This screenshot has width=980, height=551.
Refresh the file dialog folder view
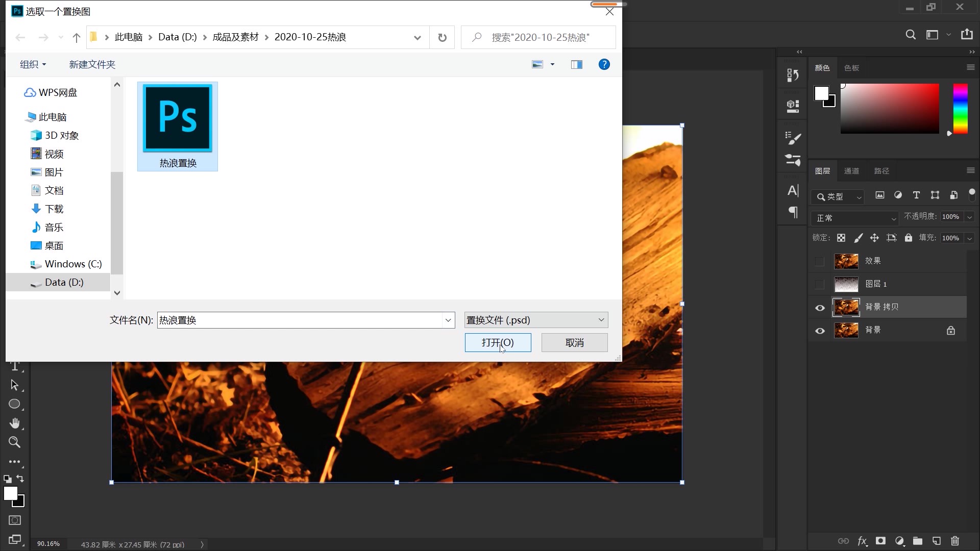tap(442, 37)
